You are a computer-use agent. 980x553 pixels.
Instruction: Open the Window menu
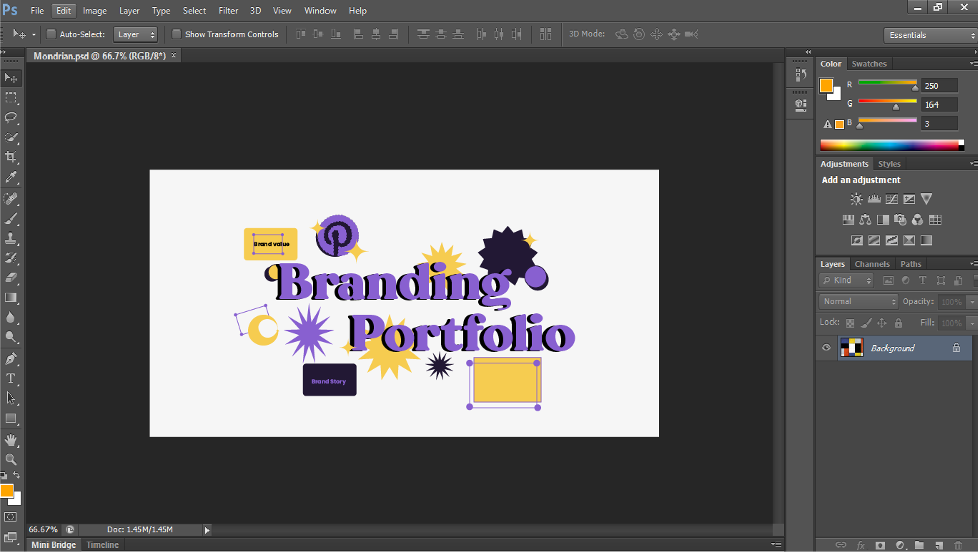[x=320, y=11]
